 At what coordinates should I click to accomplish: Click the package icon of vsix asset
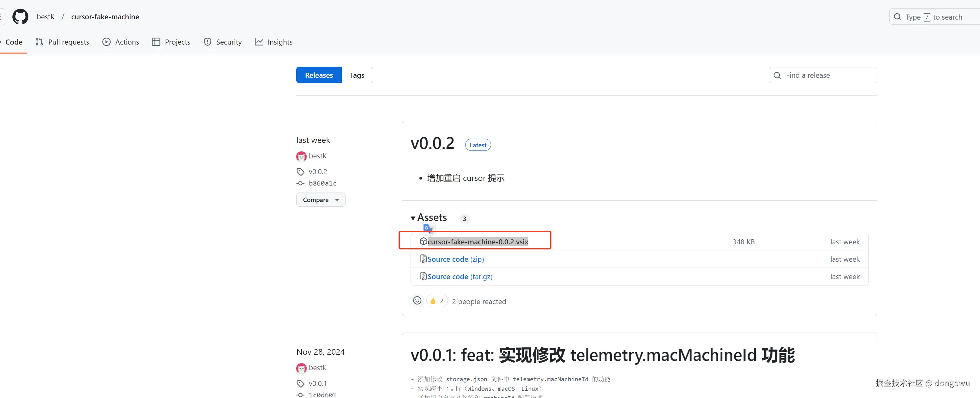[x=423, y=242]
